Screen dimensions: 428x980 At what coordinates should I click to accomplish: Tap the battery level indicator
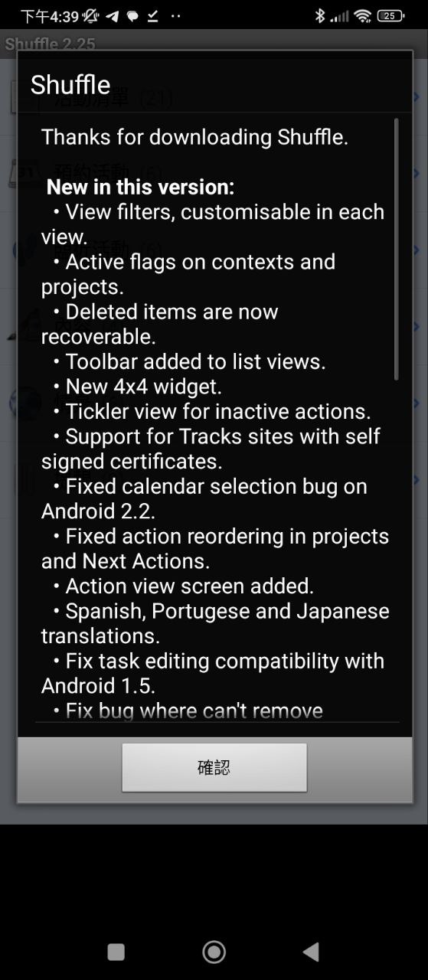pos(391,16)
